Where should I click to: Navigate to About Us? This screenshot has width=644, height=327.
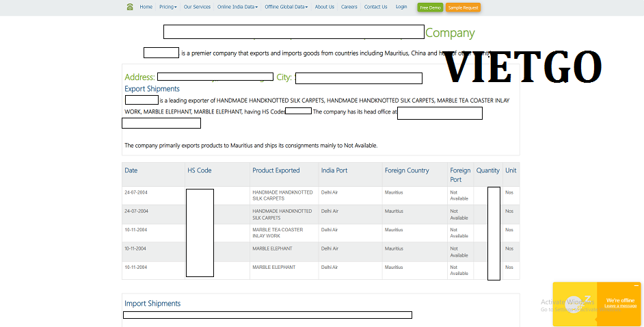pyautogui.click(x=325, y=7)
